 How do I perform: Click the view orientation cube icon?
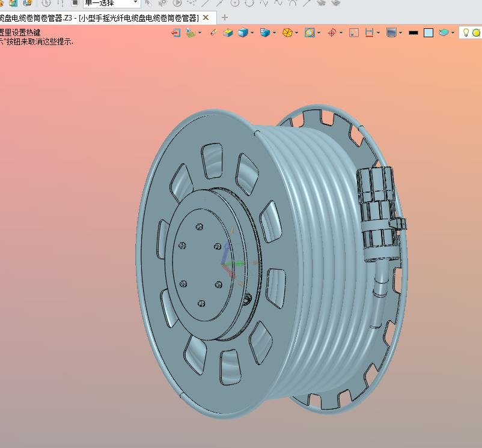pos(264,32)
